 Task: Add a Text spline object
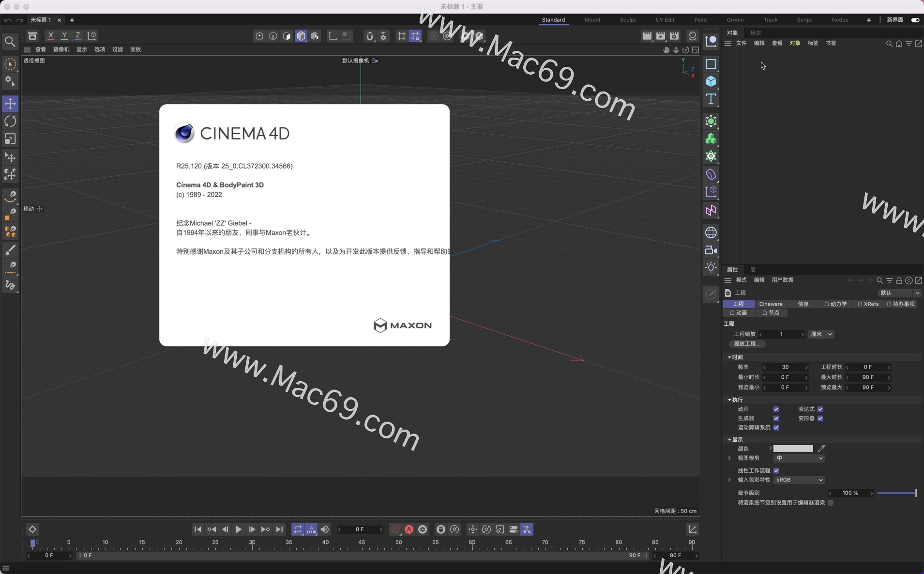[711, 99]
